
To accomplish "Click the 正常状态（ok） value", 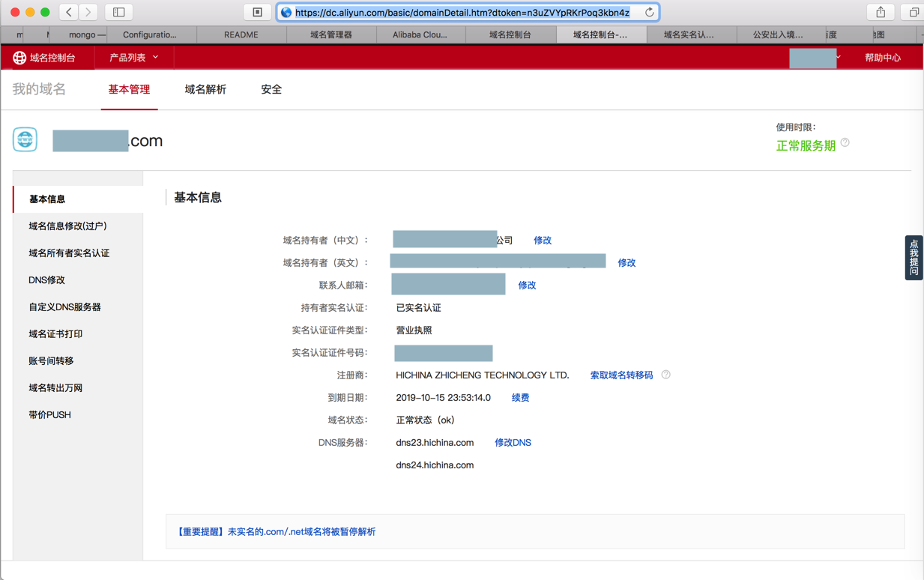I will [x=425, y=420].
